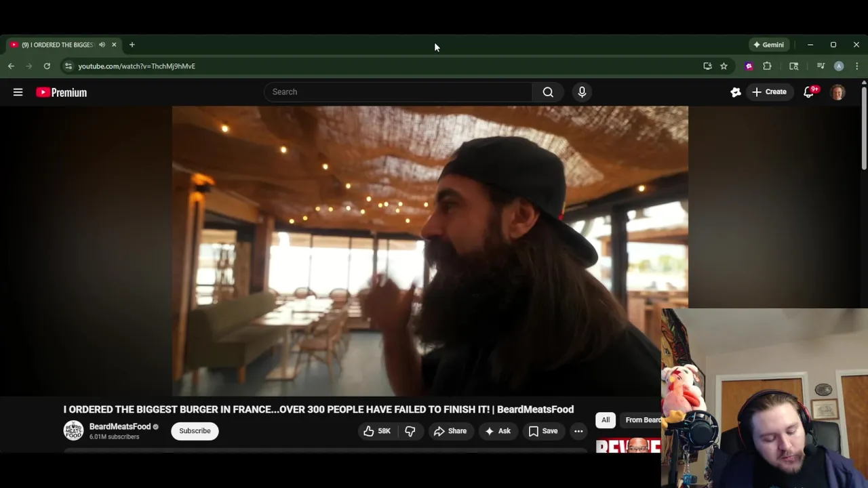
Task: Reload the current page
Action: [x=47, y=66]
